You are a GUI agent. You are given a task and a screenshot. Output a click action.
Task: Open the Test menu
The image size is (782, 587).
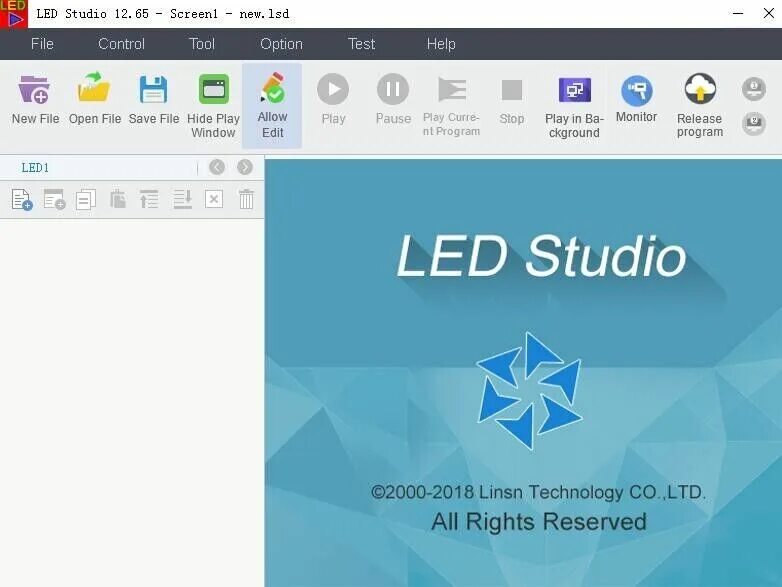tap(361, 44)
